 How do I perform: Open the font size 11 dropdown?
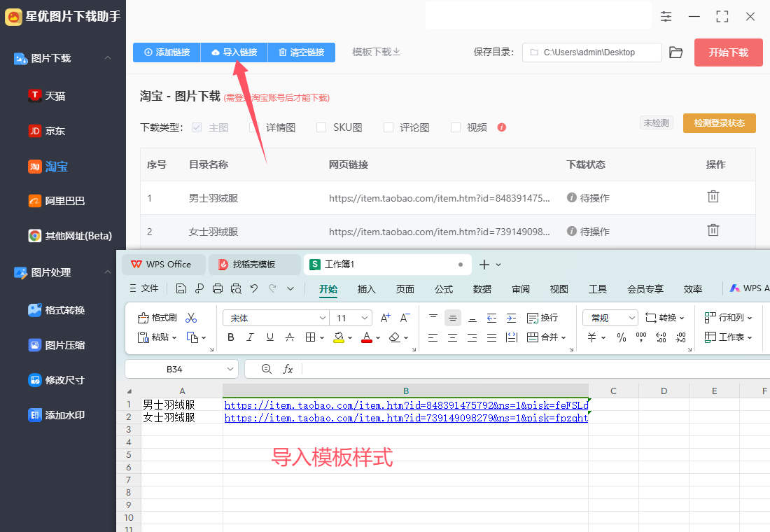click(x=365, y=318)
